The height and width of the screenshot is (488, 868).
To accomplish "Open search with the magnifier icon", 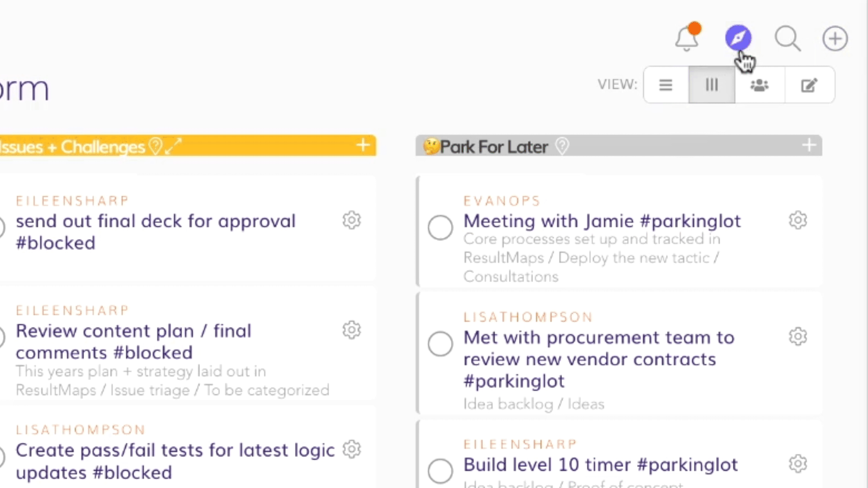I will point(788,38).
